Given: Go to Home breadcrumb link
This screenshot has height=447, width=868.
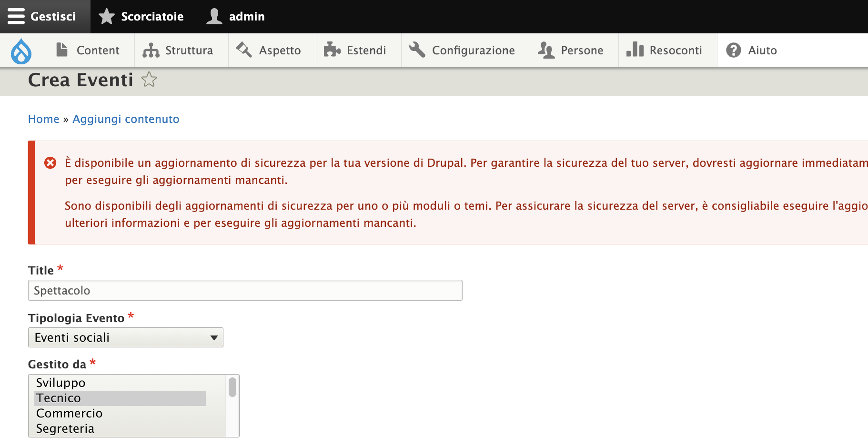Looking at the screenshot, I should [43, 119].
